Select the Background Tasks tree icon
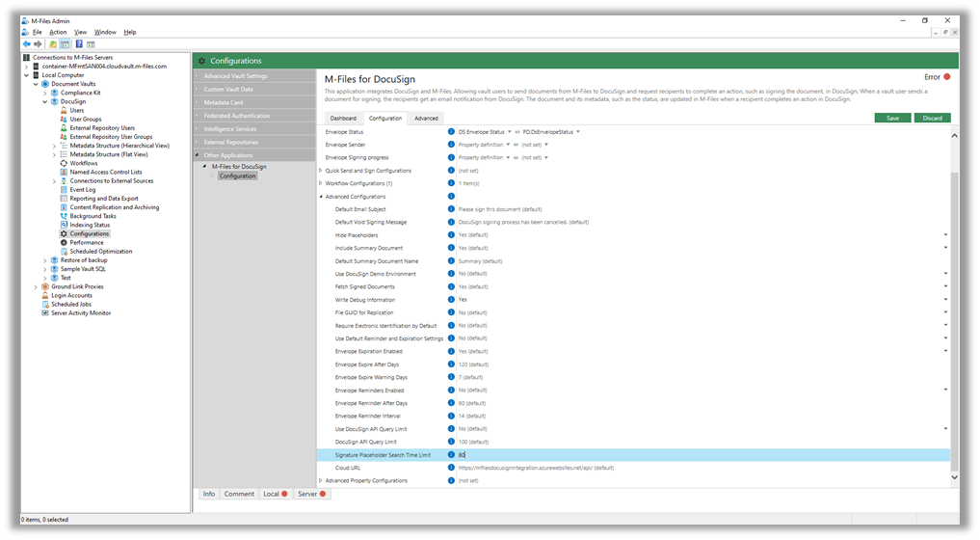 64,216
